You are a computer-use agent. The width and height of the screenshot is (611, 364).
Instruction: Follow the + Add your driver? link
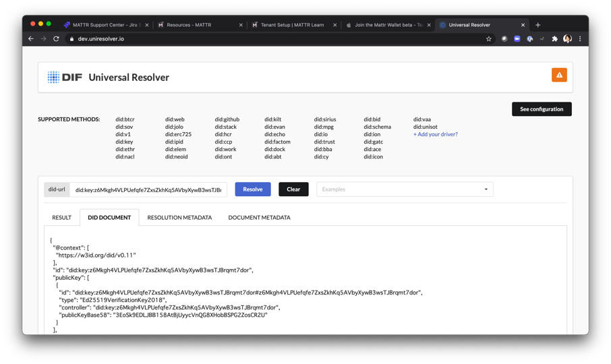coord(435,134)
